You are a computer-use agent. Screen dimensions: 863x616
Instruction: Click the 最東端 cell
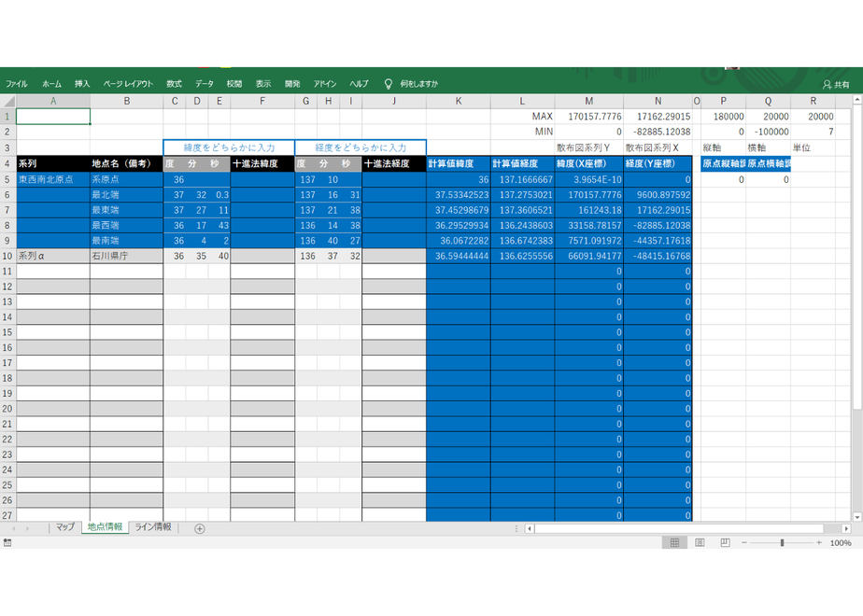(127, 210)
